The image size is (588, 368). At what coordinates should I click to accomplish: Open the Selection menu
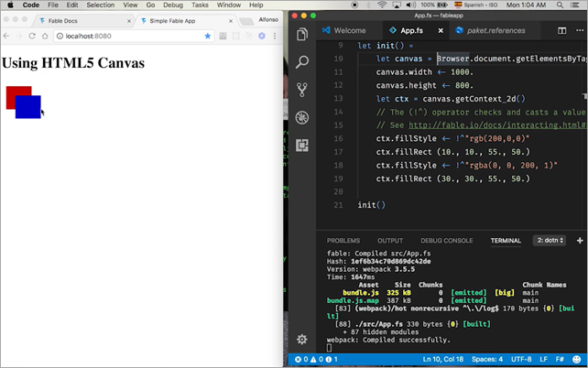point(101,5)
